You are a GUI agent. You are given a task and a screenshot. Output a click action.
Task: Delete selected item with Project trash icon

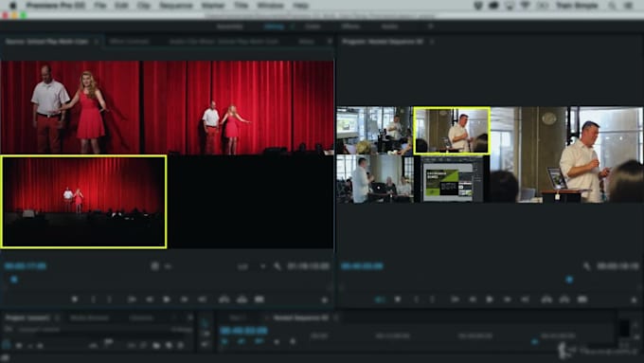click(181, 345)
